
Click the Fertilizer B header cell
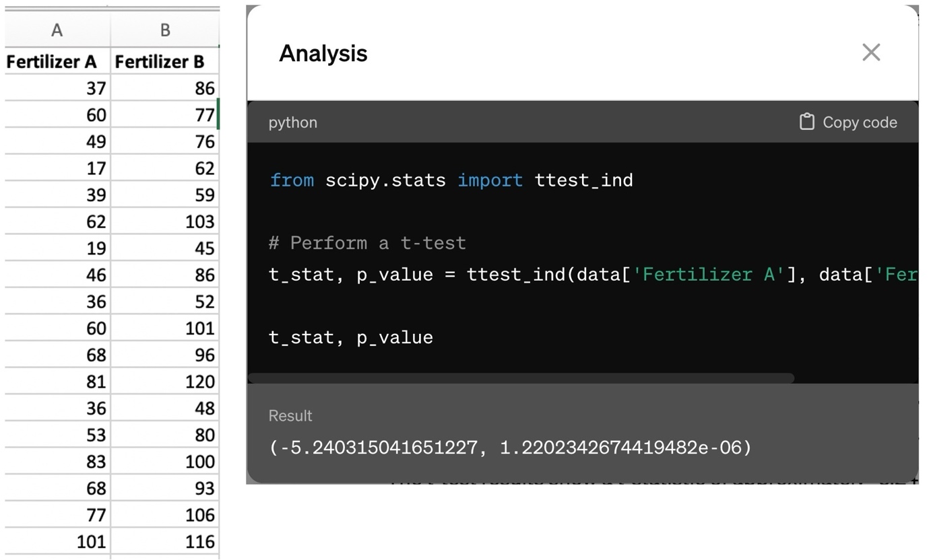pyautogui.click(x=165, y=62)
